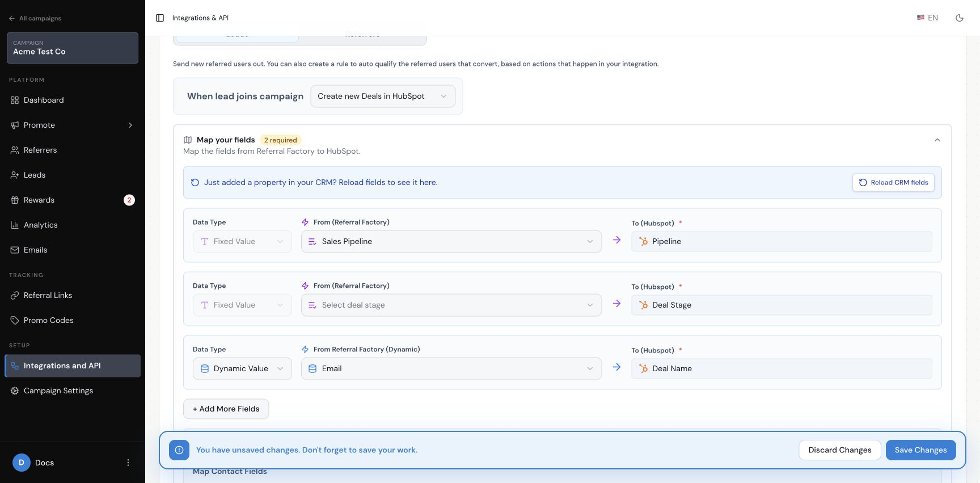Click the Docs user avatar
This screenshot has height=483, width=980.
(22, 463)
